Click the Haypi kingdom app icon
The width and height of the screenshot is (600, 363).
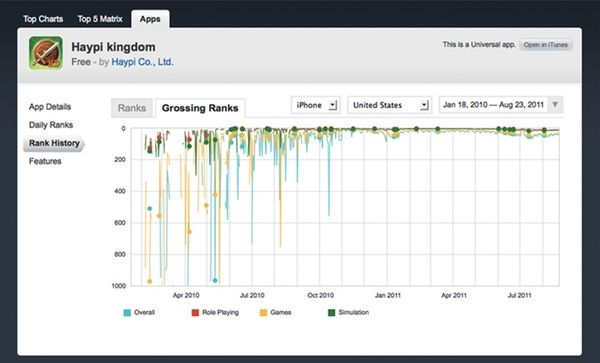click(x=46, y=53)
